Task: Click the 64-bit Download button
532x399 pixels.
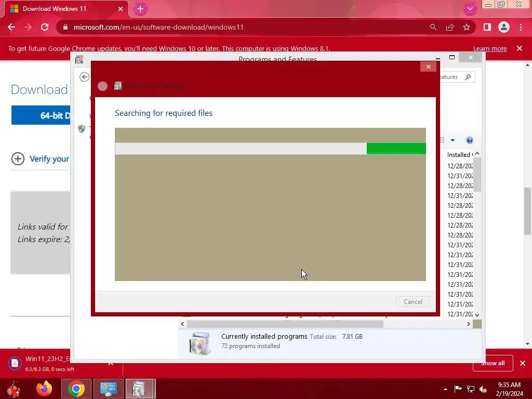Action: [x=41, y=115]
